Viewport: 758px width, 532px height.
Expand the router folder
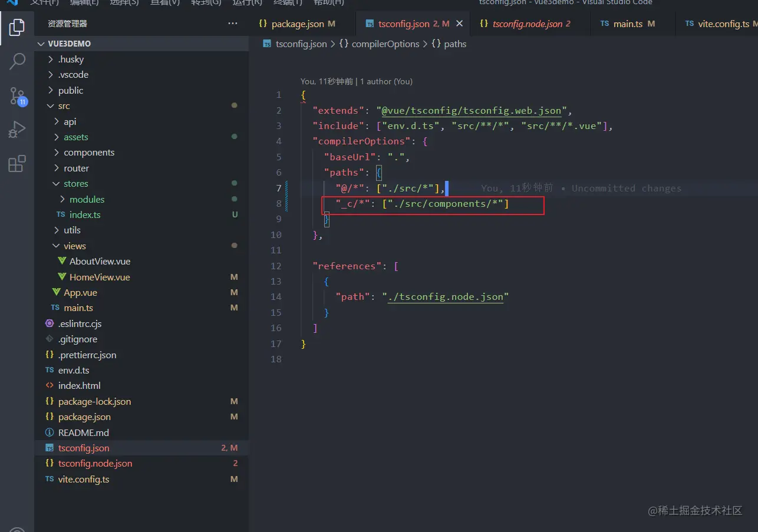(x=141, y=168)
